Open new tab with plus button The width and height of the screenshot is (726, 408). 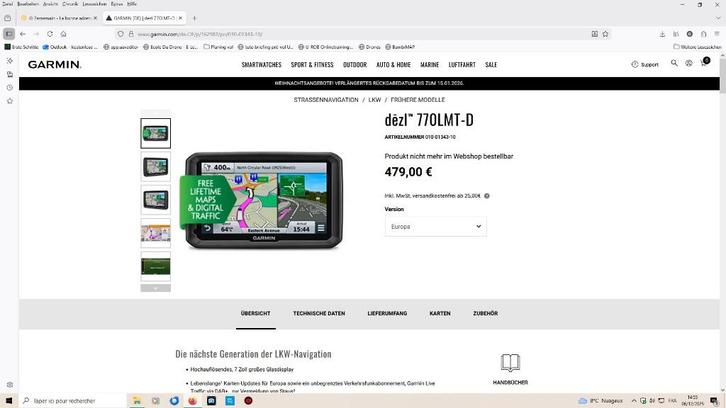[194, 18]
